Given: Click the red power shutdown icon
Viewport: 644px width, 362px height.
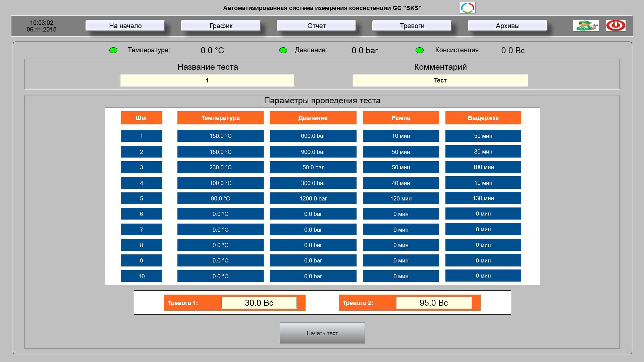Looking at the screenshot, I should point(615,25).
